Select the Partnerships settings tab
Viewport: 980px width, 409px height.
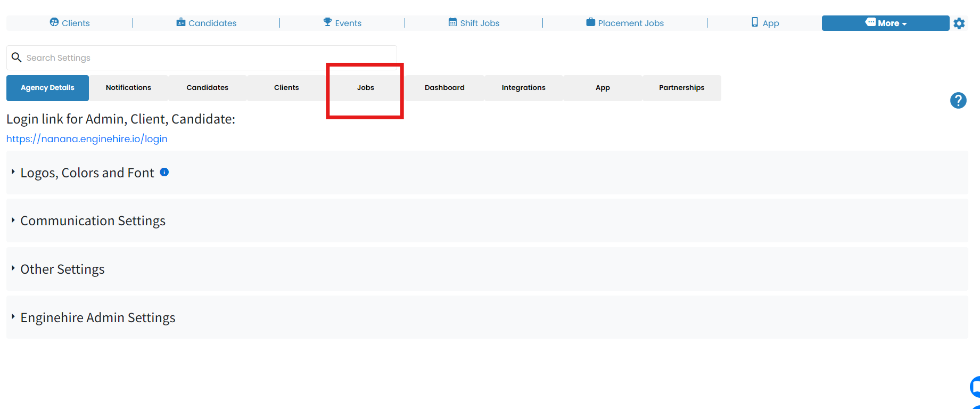pyautogui.click(x=682, y=88)
